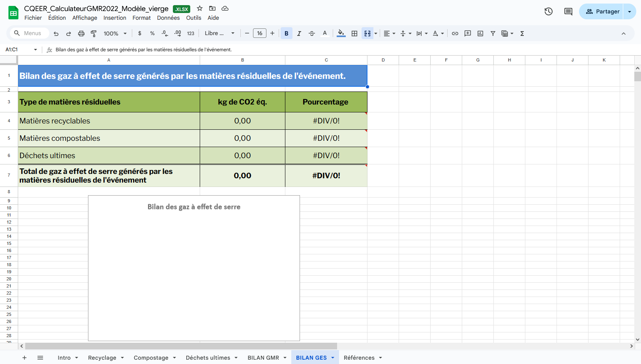Insert a link with chain icon
The image size is (641, 364).
[455, 34]
